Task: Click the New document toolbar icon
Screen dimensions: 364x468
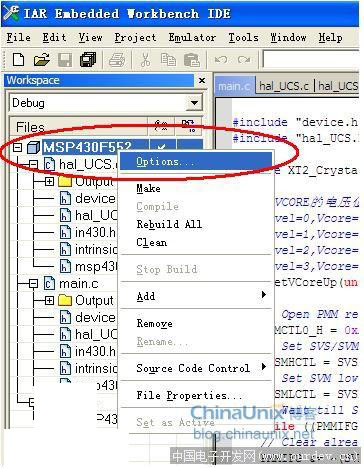Action: click(18, 60)
